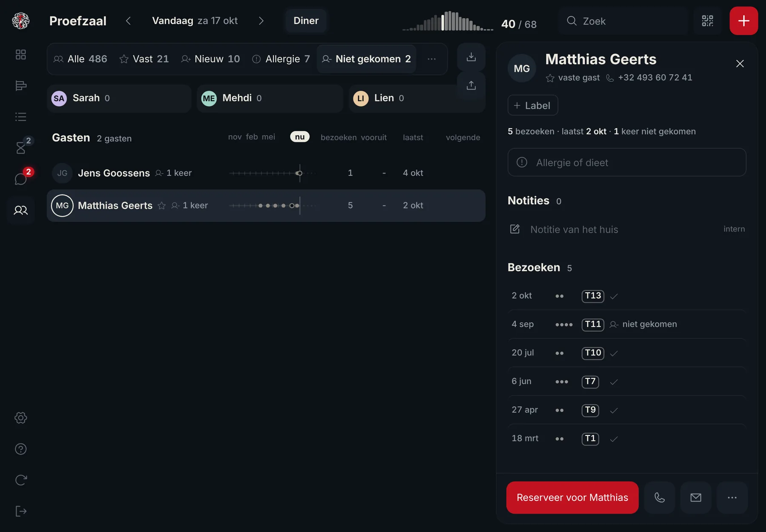This screenshot has width=766, height=532.
Task: Open the 4 sep niet gekomen visit
Action: (x=627, y=324)
